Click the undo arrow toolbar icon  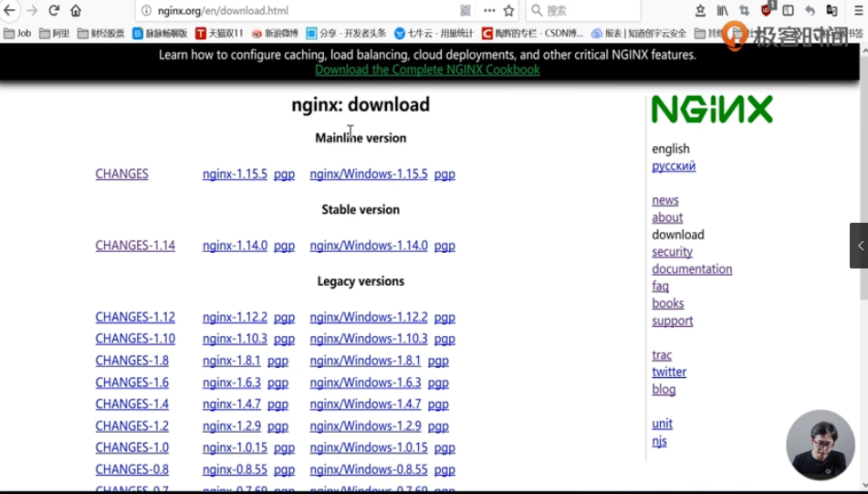pos(810,11)
